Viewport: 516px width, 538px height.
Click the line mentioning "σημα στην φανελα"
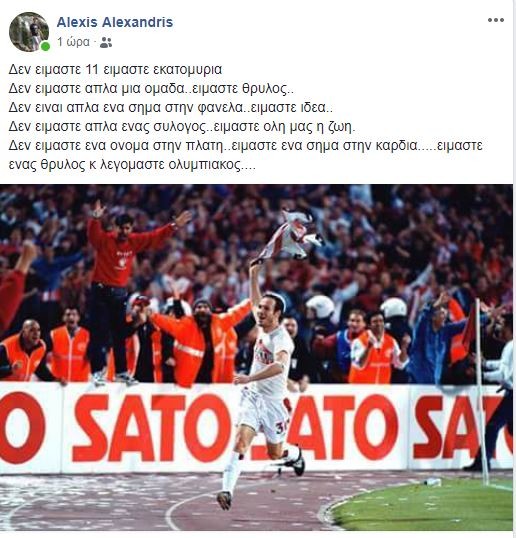click(x=171, y=108)
